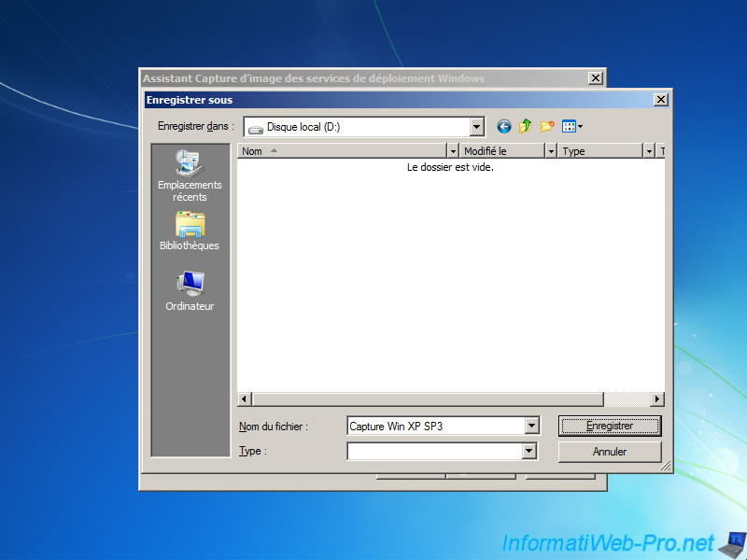Click the Enregistrer button
Screen dimensions: 747x560
pos(610,426)
